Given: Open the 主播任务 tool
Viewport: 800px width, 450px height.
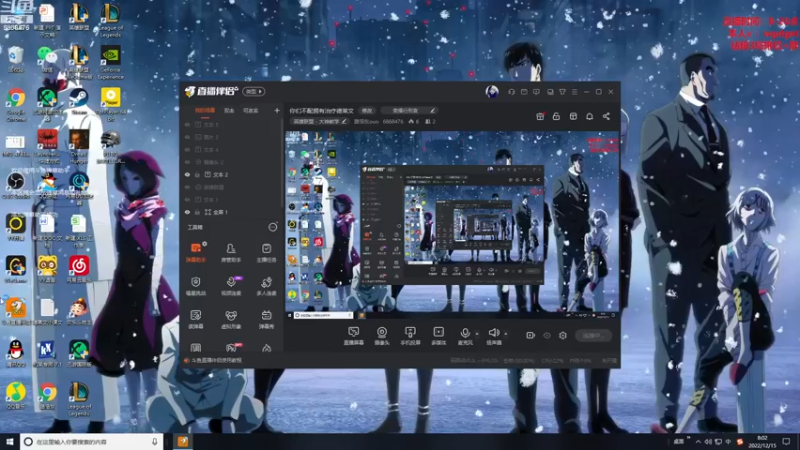Looking at the screenshot, I should (266, 252).
